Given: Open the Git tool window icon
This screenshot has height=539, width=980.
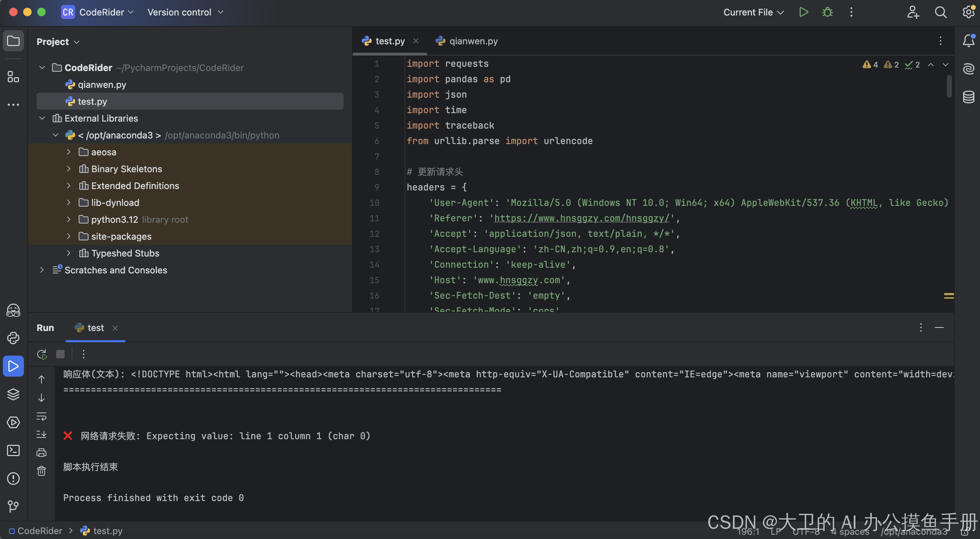Looking at the screenshot, I should coord(13,506).
